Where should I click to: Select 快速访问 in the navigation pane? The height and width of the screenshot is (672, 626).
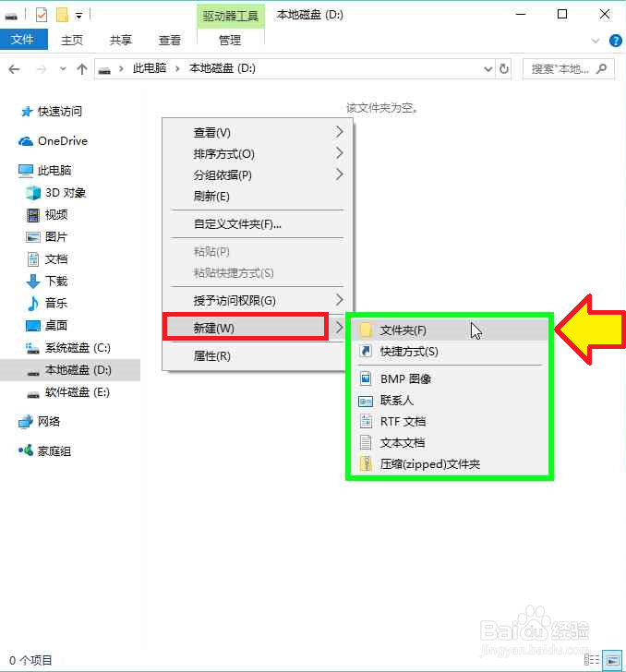pos(60,112)
